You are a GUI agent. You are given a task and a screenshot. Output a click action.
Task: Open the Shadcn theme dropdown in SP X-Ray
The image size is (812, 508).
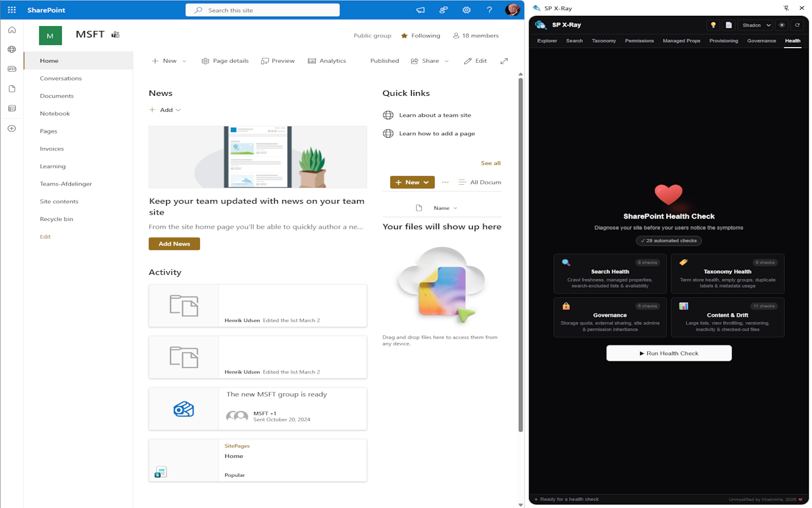coord(756,25)
